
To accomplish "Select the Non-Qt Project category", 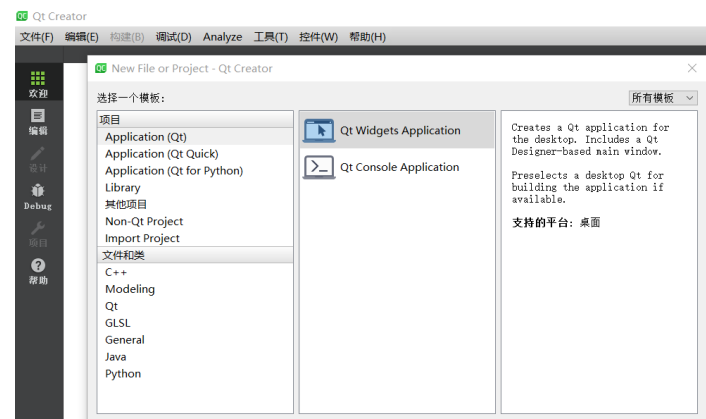I will click(x=195, y=221).
